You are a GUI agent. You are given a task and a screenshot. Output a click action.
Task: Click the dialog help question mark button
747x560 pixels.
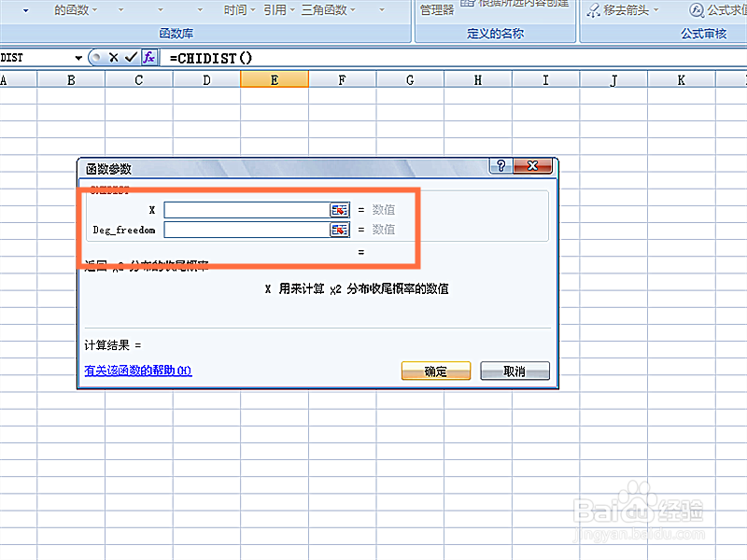[x=500, y=166]
